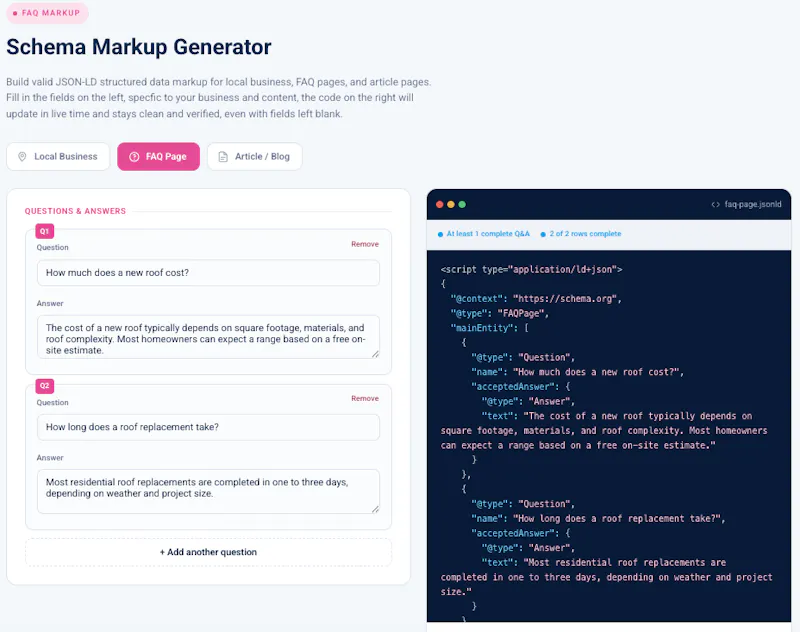Screen dimensions: 800x632
Task: Click into the Q2 answer textarea
Action: [208, 491]
